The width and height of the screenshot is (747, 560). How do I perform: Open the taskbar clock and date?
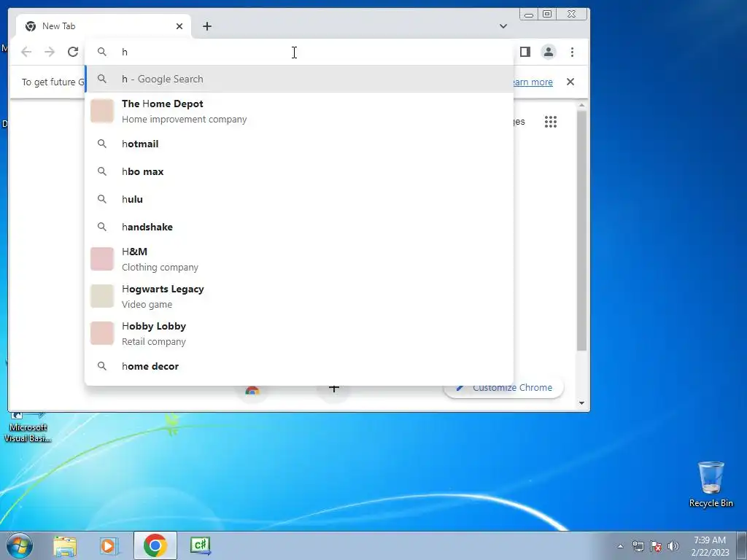point(710,546)
